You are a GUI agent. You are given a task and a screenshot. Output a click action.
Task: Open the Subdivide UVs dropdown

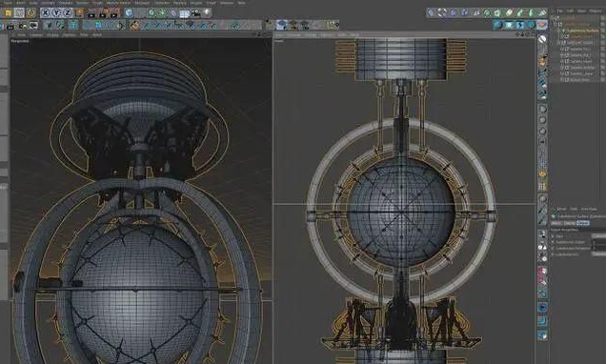(598, 254)
